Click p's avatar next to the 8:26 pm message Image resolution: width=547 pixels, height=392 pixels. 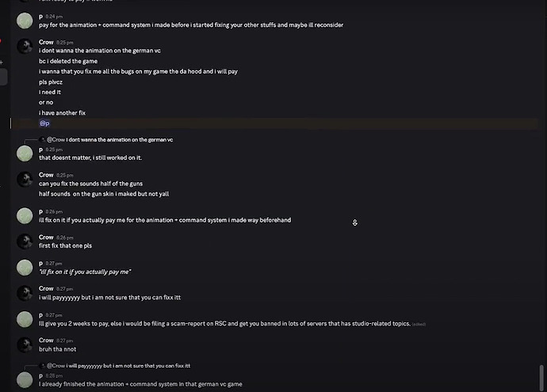[25, 215]
